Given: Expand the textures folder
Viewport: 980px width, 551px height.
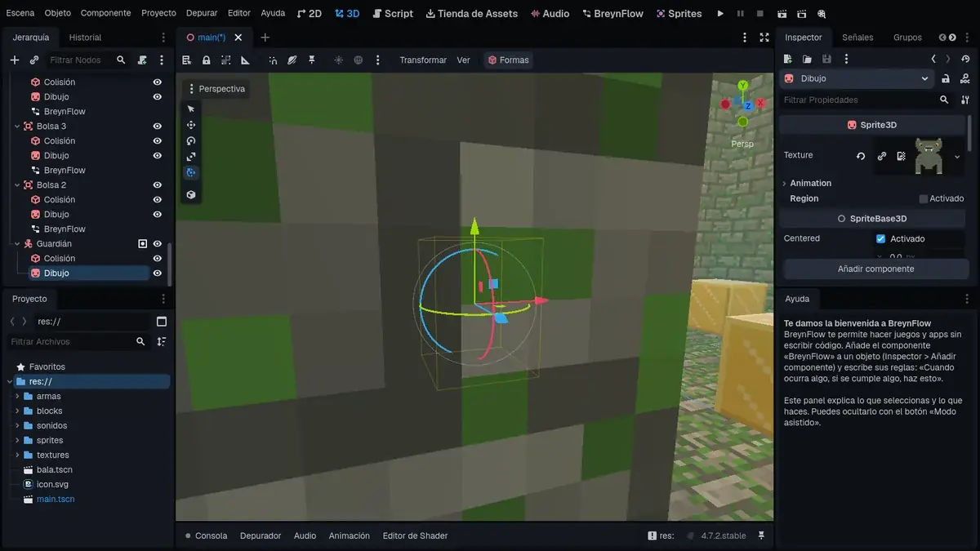Looking at the screenshot, I should (17, 455).
